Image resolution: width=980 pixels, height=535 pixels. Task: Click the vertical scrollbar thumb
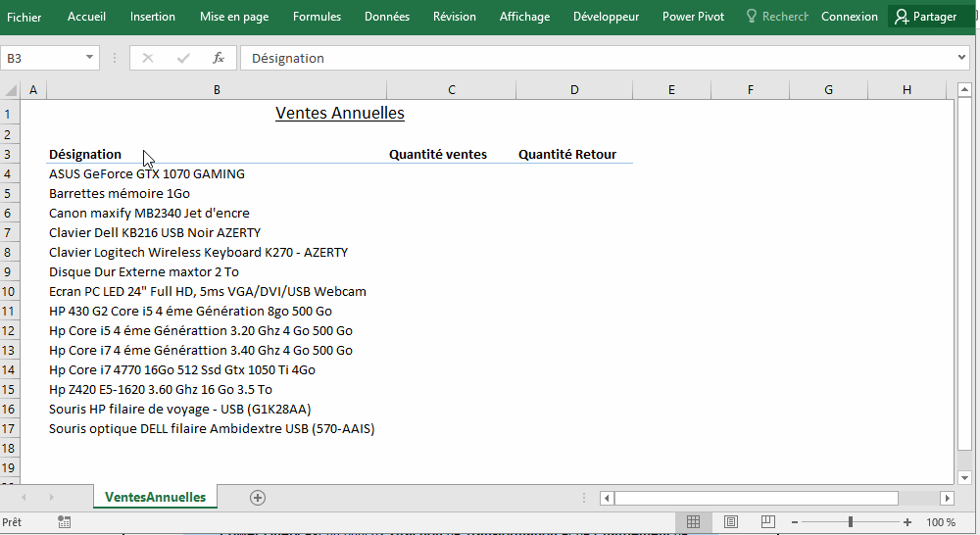point(964,273)
